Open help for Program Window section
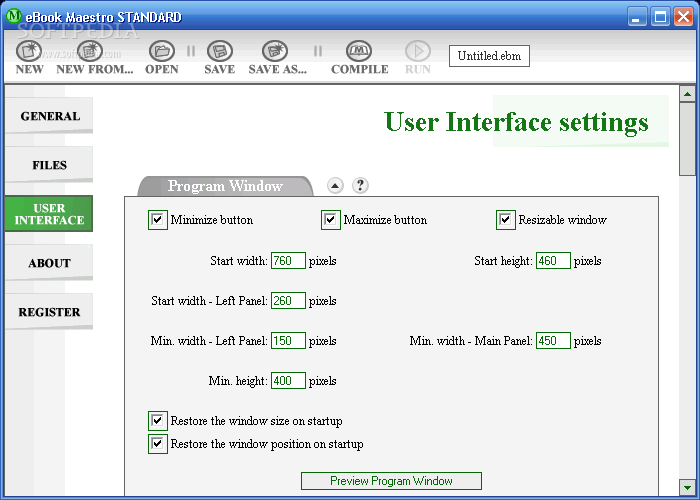Screen dimensions: 700x500 pyautogui.click(x=360, y=185)
